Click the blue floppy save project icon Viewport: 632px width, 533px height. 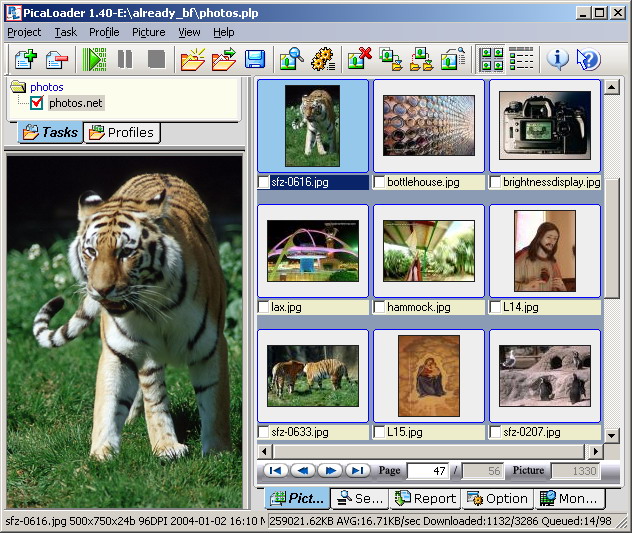(x=255, y=59)
